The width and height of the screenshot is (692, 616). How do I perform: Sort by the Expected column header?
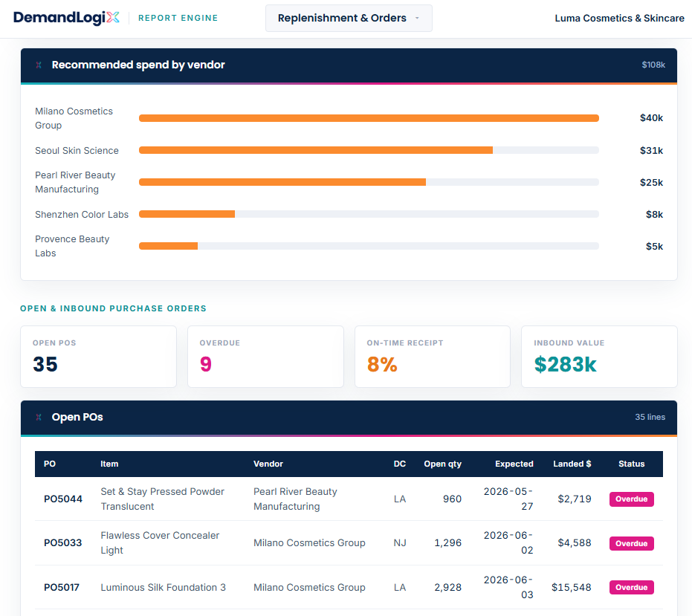(x=514, y=464)
